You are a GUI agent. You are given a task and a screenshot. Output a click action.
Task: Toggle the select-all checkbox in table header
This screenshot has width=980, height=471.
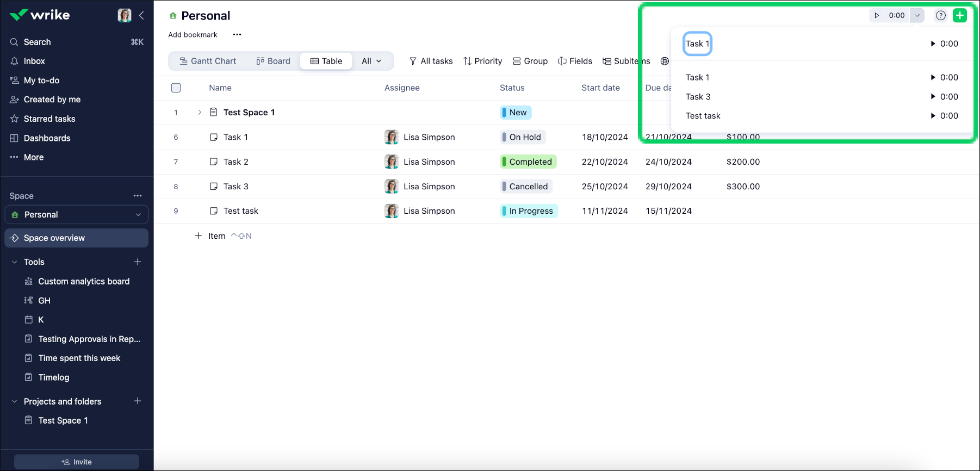[x=176, y=88]
